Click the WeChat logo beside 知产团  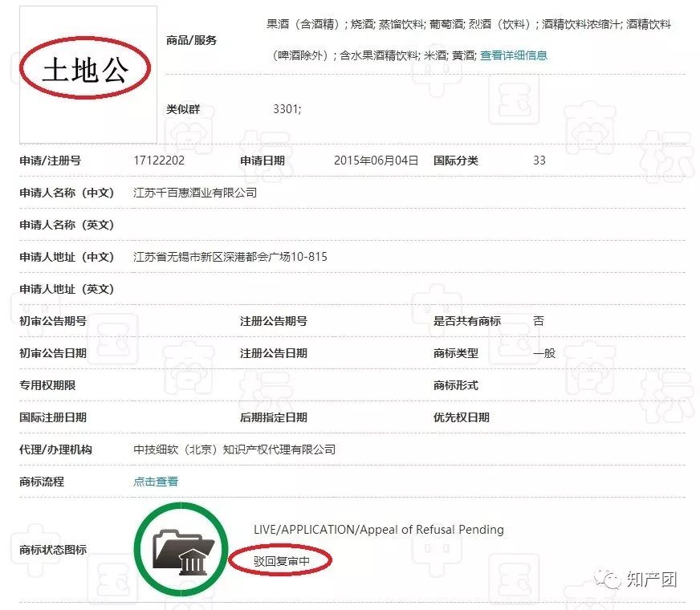click(x=612, y=579)
